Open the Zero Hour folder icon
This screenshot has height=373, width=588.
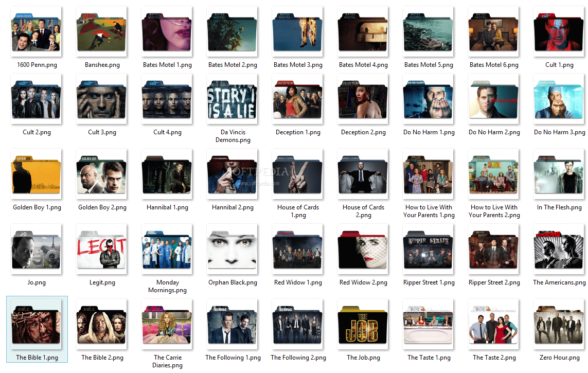559,324
